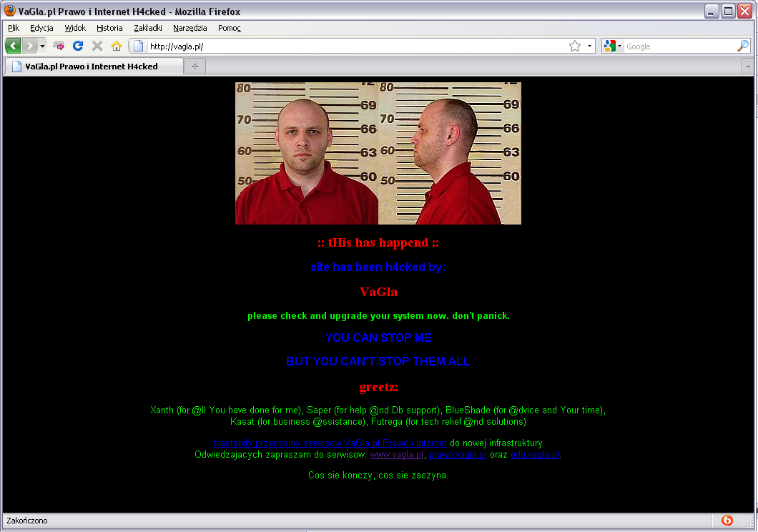Select the VaGla.pl Prawo i Internet H4cked tab
The width and height of the screenshot is (758, 532).
(91, 66)
